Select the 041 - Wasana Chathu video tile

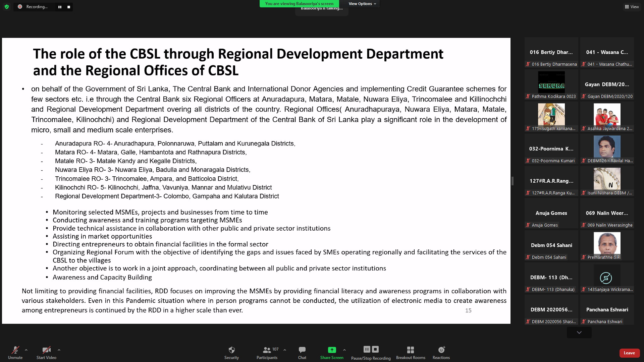coord(607,52)
